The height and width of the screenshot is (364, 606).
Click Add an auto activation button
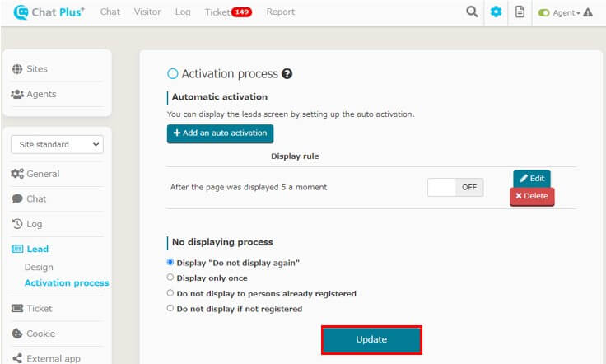pyautogui.click(x=220, y=133)
